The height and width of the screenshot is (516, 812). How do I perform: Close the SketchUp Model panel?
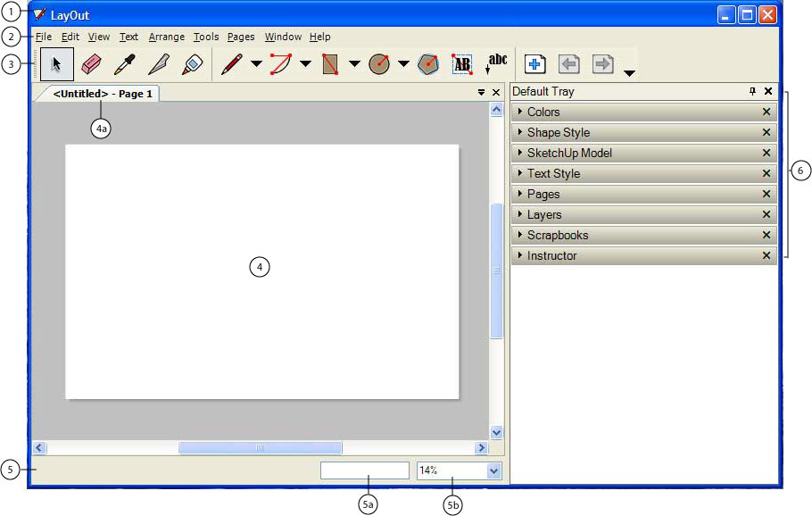(766, 153)
